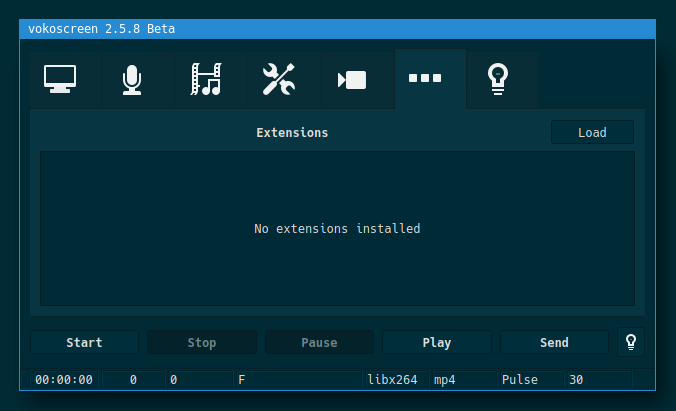Click the 00:00:00 timer in status bar

click(x=64, y=380)
